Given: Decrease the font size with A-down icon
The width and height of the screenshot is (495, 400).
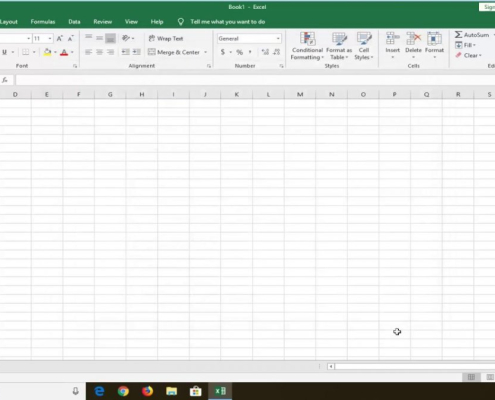Looking at the screenshot, I should coord(71,39).
